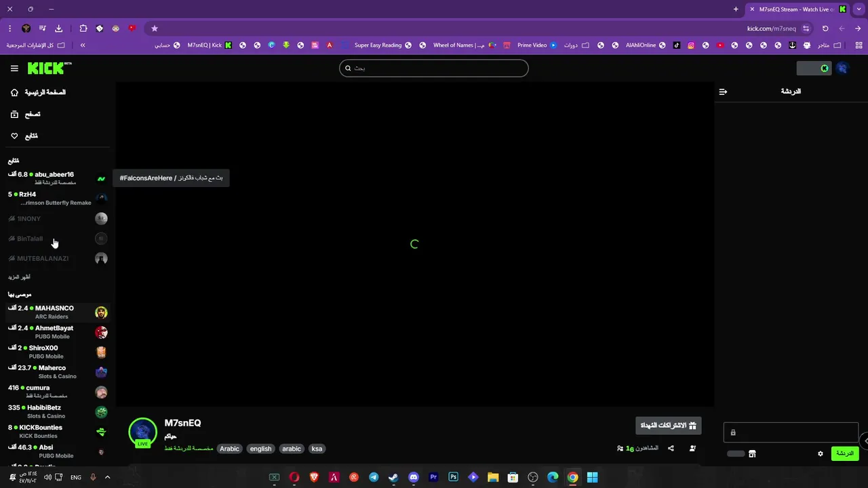Open ShiroX00 PUBG Mobile channel
Viewport: 868px width, 488px height.
tap(58, 352)
